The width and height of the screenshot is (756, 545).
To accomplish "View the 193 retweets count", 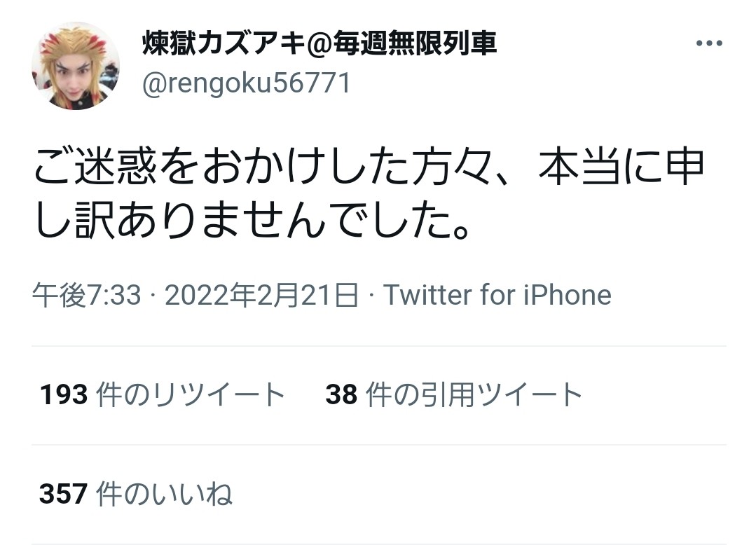I will pos(64,395).
